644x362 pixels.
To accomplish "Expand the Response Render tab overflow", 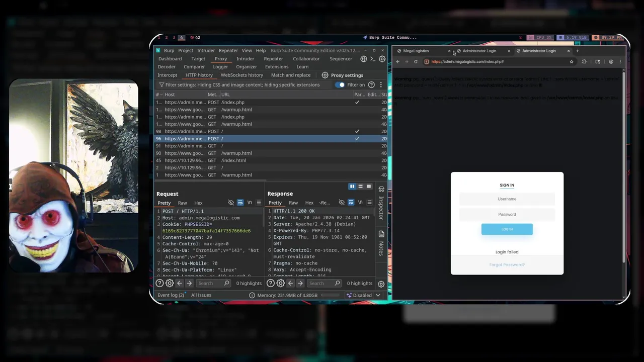I will [x=325, y=203].
